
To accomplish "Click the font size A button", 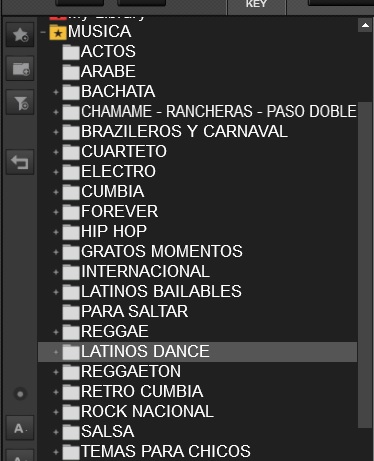I will click(20, 428).
